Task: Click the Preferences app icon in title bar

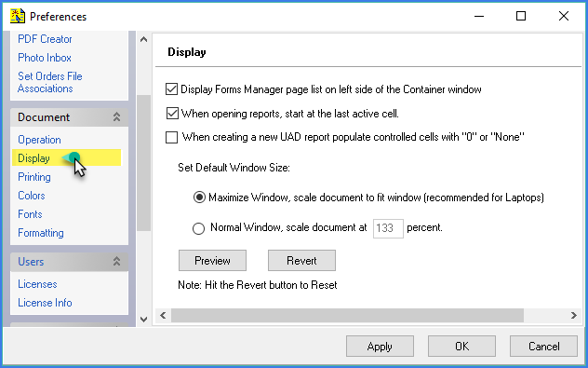Action: pos(18,16)
